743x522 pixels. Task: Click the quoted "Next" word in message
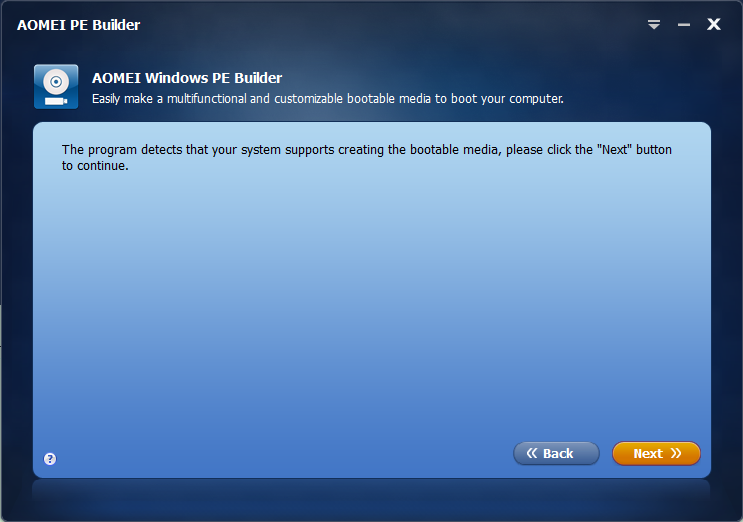(x=615, y=150)
